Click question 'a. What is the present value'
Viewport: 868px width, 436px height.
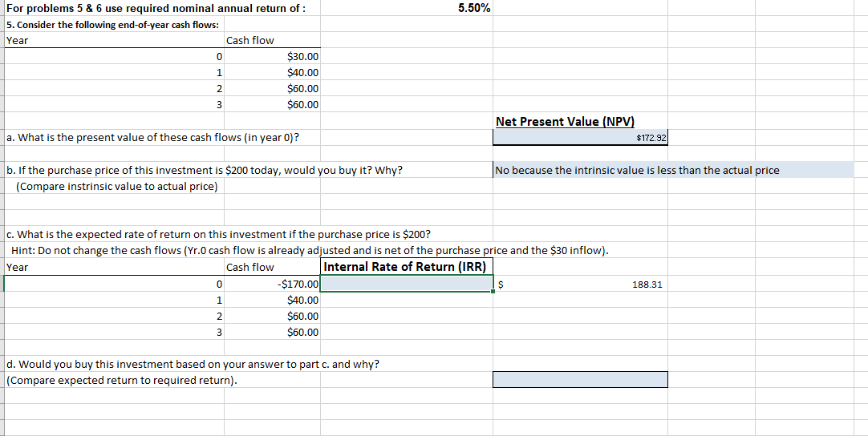pos(153,138)
